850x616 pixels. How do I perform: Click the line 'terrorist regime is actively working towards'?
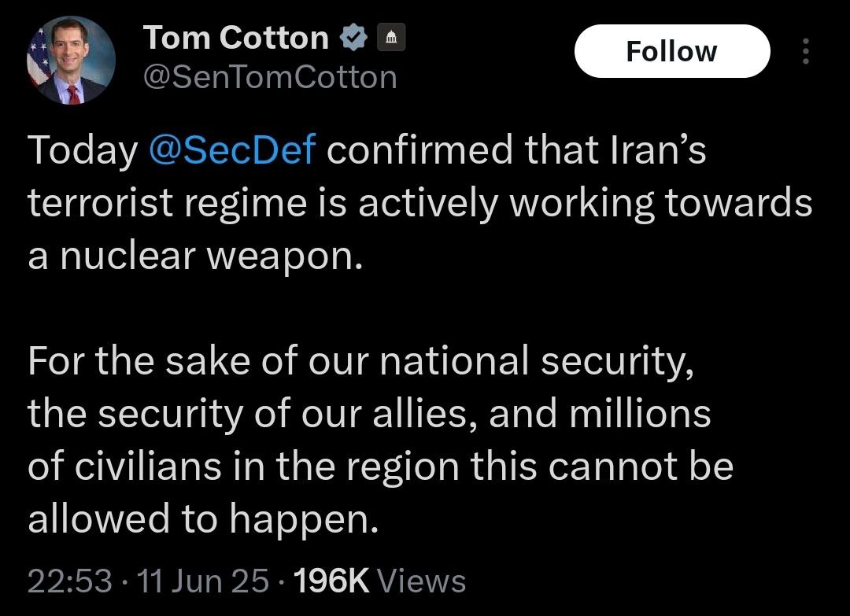[x=419, y=203]
